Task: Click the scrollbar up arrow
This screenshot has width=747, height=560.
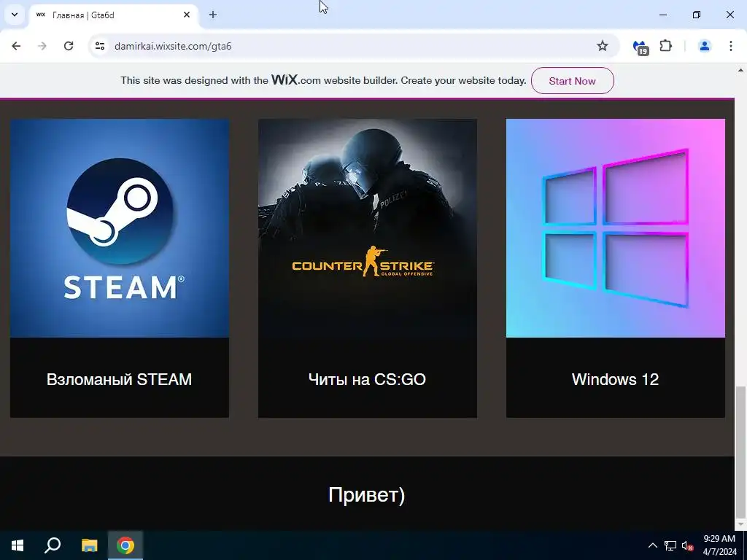Action: point(740,70)
